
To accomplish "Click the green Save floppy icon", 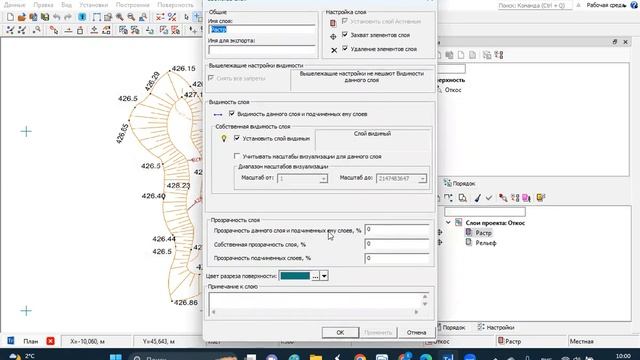I will [45, 17].
